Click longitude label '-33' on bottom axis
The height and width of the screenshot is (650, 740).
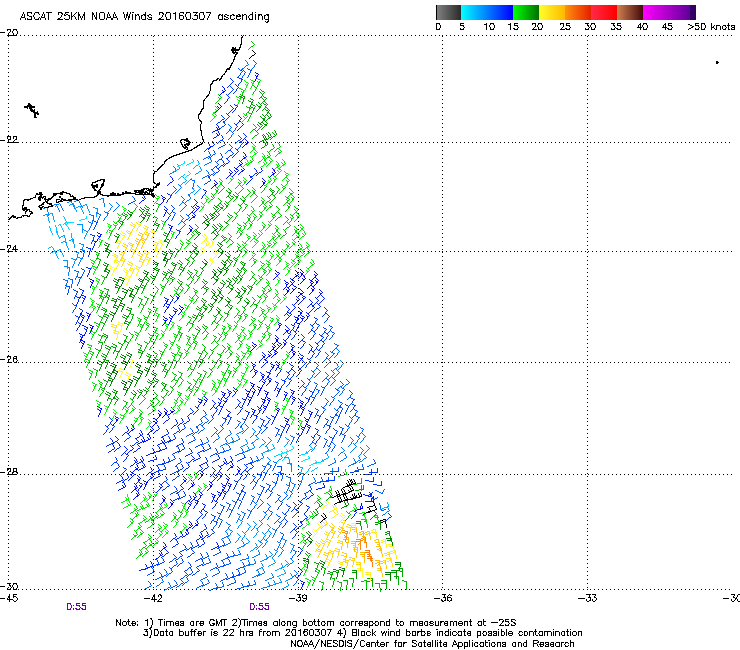point(587,598)
